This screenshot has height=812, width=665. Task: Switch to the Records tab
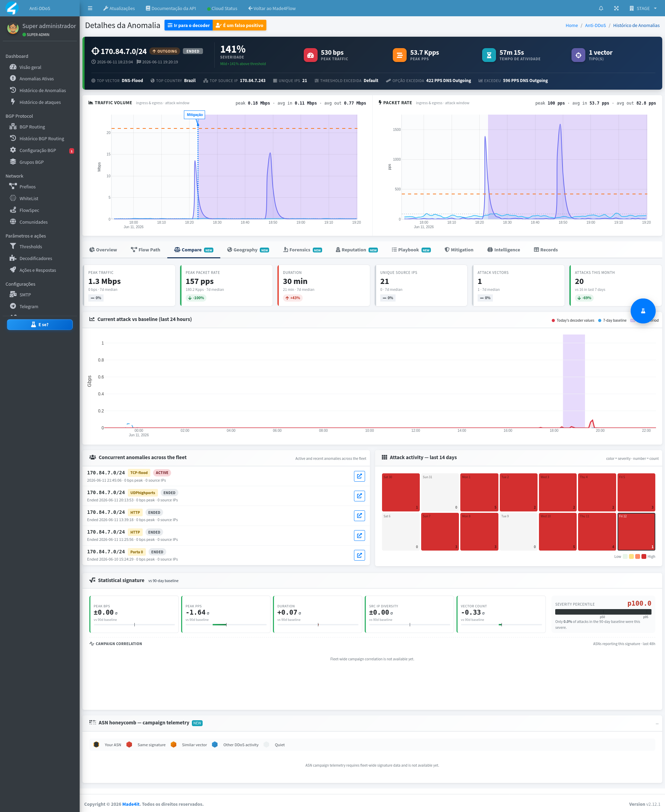click(546, 250)
